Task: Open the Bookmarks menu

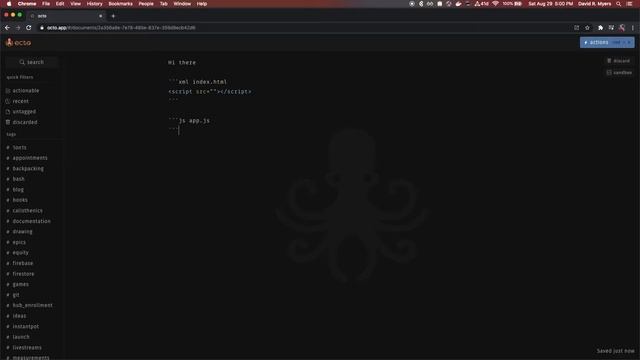Action: [x=120, y=4]
